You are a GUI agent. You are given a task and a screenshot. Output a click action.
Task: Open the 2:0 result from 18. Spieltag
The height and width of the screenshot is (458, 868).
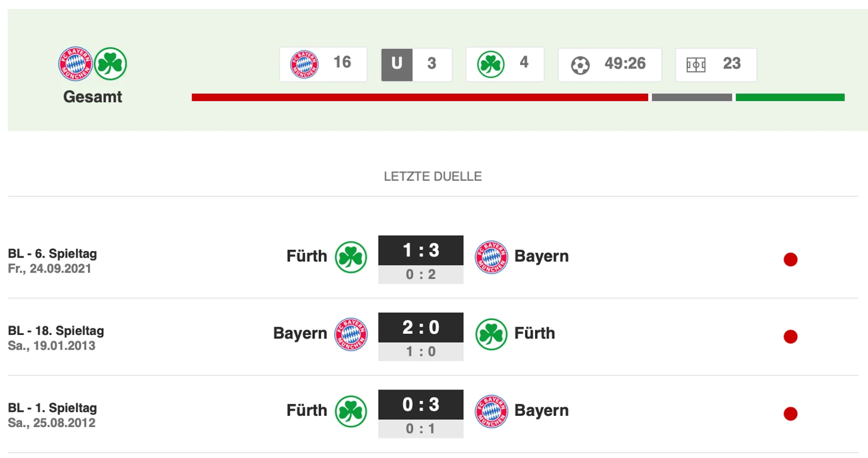[421, 328]
